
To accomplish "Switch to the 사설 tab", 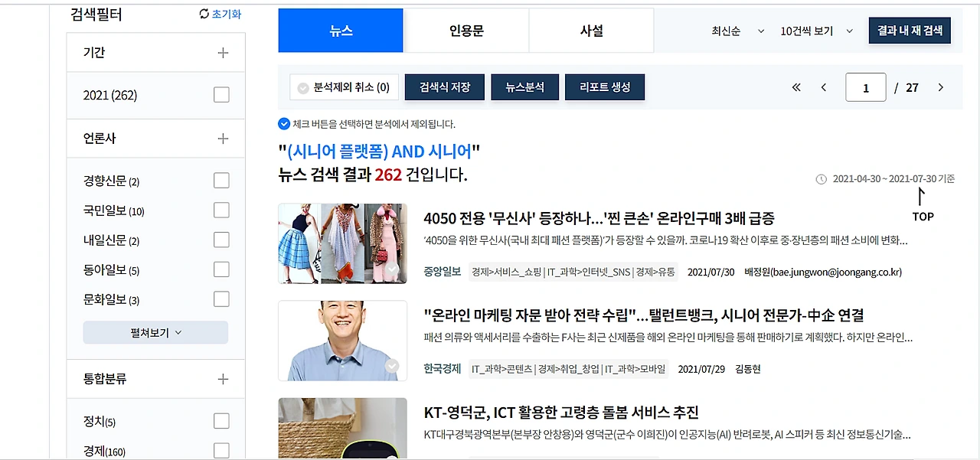I will click(591, 31).
